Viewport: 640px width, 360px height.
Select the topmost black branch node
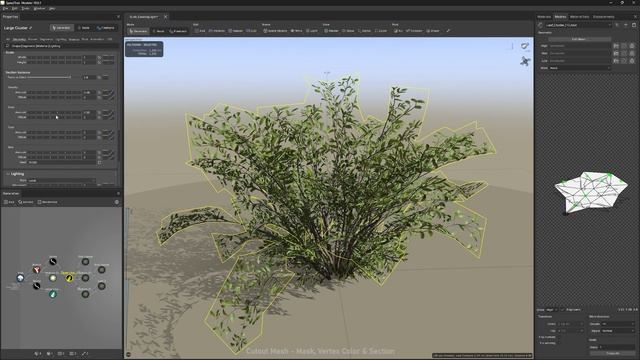(x=53, y=262)
